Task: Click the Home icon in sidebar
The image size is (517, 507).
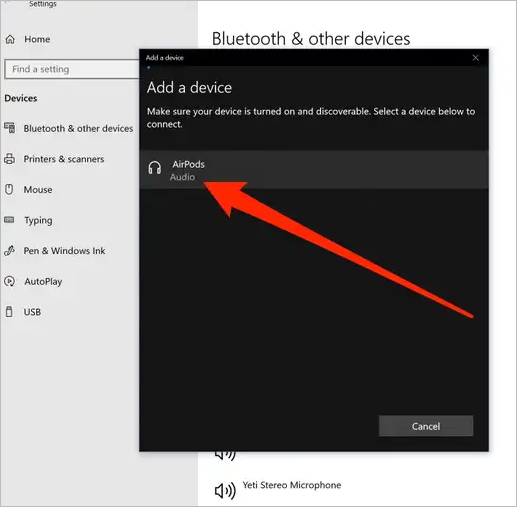Action: coord(10,39)
